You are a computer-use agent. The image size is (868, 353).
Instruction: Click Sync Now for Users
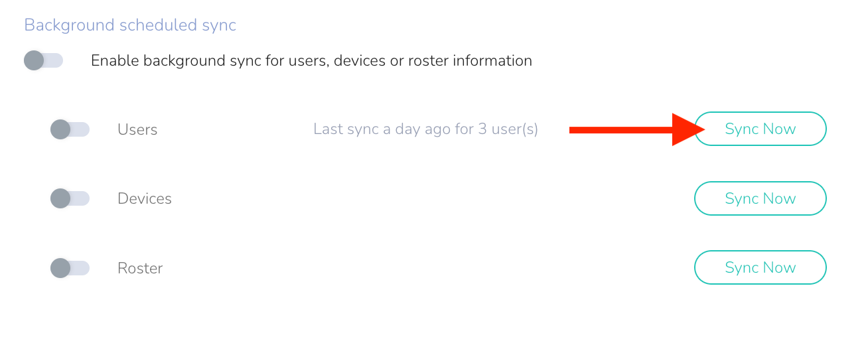pyautogui.click(x=760, y=129)
